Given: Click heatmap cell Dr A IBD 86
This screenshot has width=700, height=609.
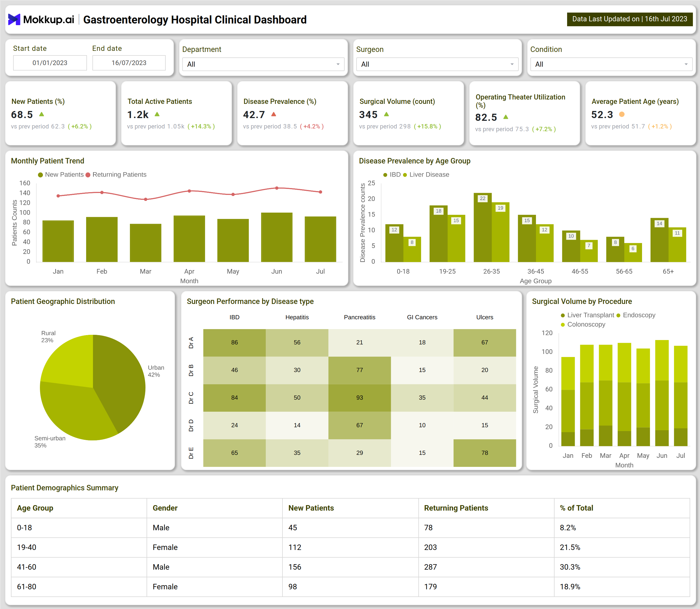Looking at the screenshot, I should point(234,342).
